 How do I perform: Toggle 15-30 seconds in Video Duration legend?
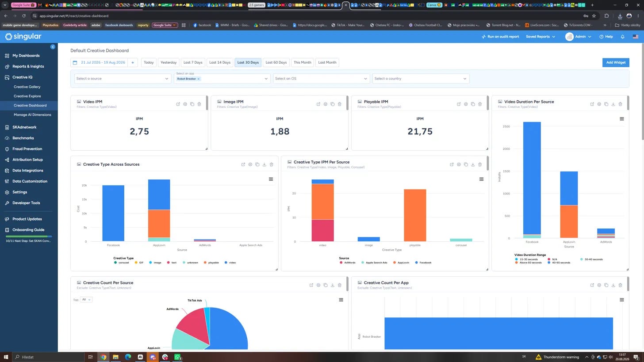527,259
